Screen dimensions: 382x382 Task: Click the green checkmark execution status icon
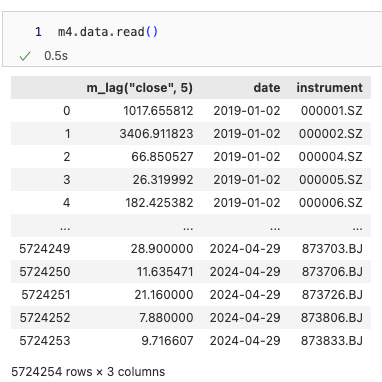click(x=25, y=56)
